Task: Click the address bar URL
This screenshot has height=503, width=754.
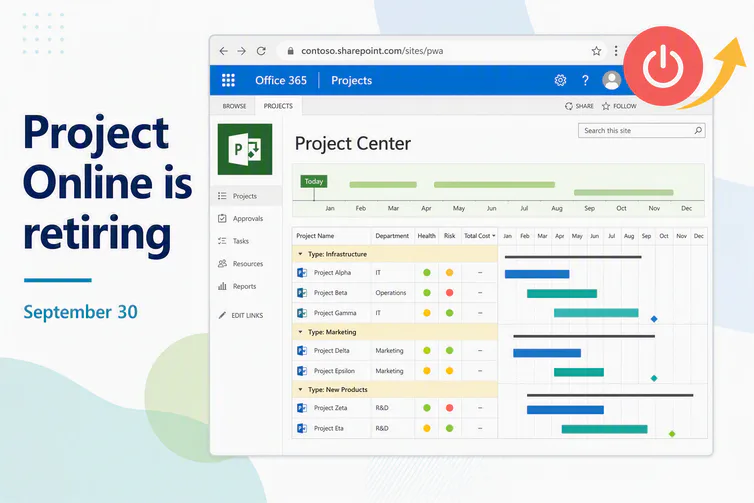Action: (x=372, y=51)
